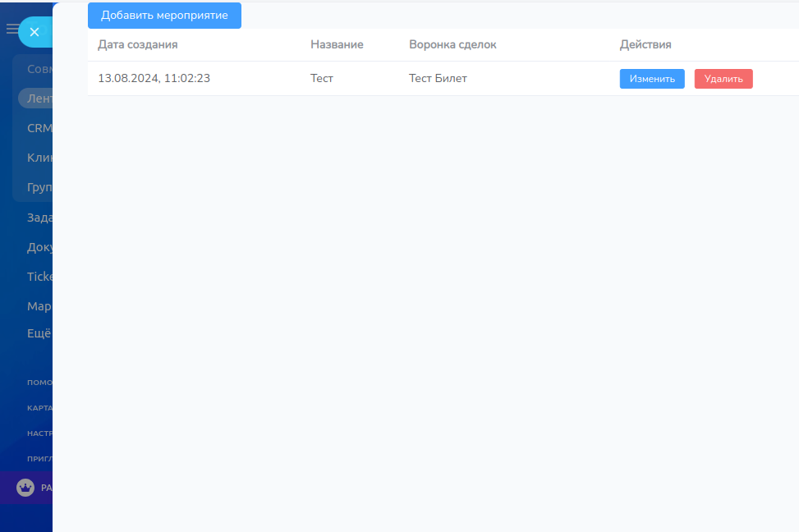
Task: Select the Ticke sidebar menu item
Action: click(39, 276)
